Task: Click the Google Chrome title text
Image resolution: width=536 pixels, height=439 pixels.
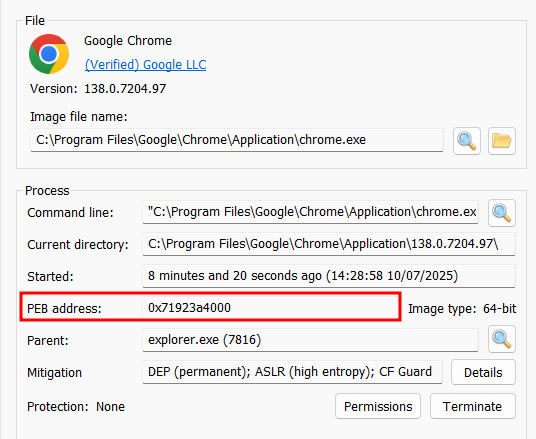Action: click(128, 41)
